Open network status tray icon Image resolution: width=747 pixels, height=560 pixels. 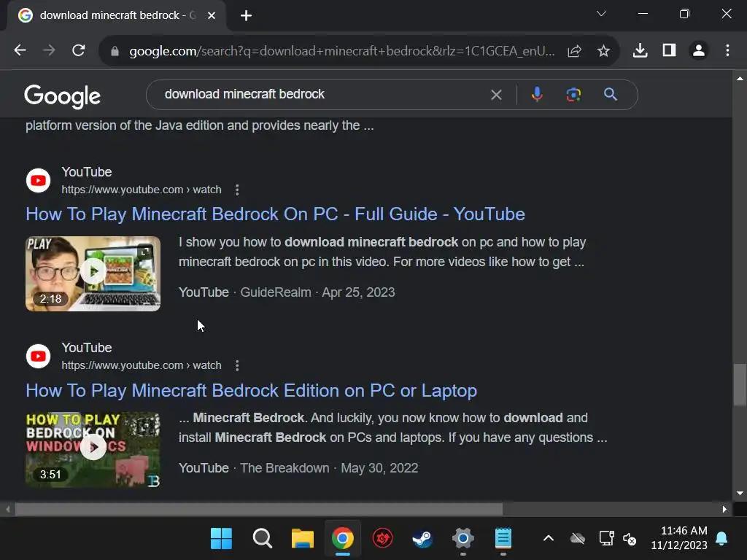606,539
